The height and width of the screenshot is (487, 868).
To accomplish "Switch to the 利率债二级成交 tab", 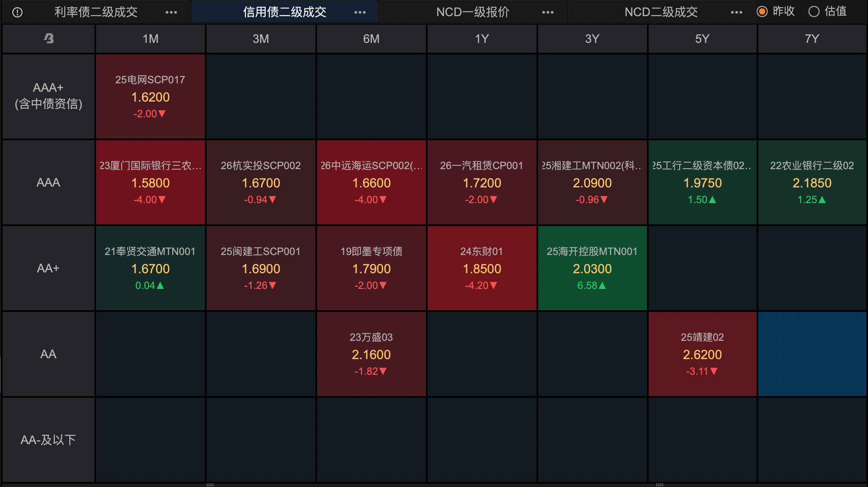I will (96, 12).
